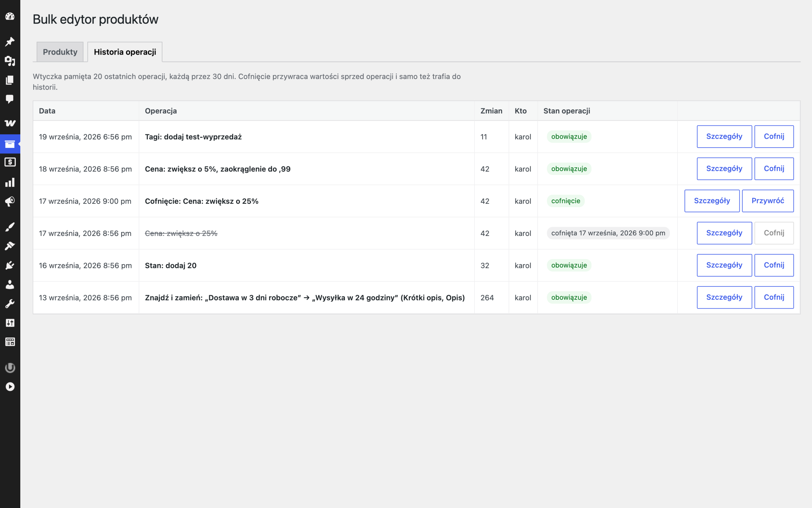Click the wide flat-brush sidebar icon
This screenshot has width=812, height=508.
(10, 246)
